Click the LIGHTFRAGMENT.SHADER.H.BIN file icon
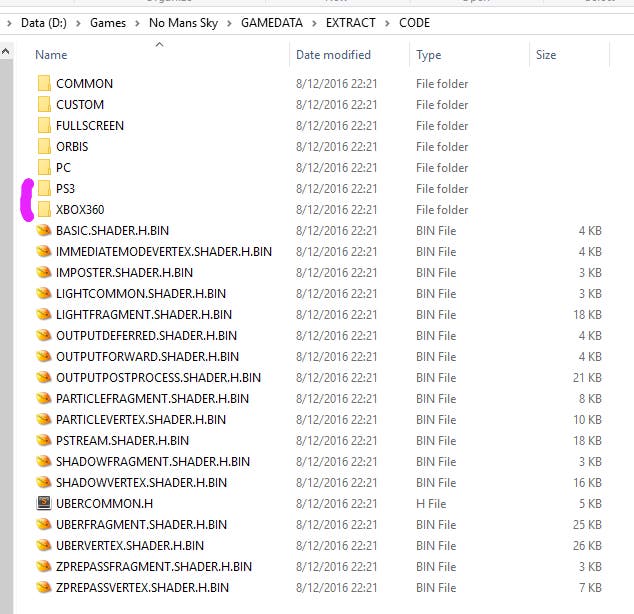This screenshot has height=614, width=634. pyautogui.click(x=44, y=314)
